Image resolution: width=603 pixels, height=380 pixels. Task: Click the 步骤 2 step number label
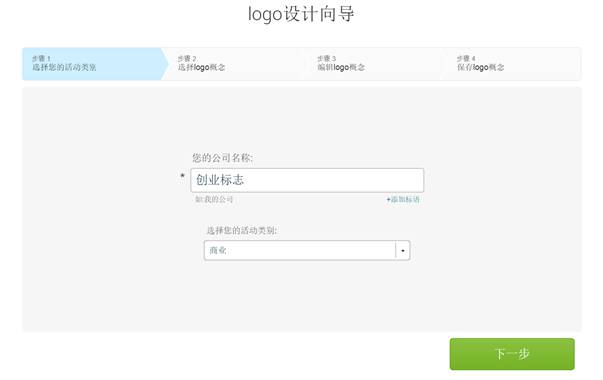[187, 58]
